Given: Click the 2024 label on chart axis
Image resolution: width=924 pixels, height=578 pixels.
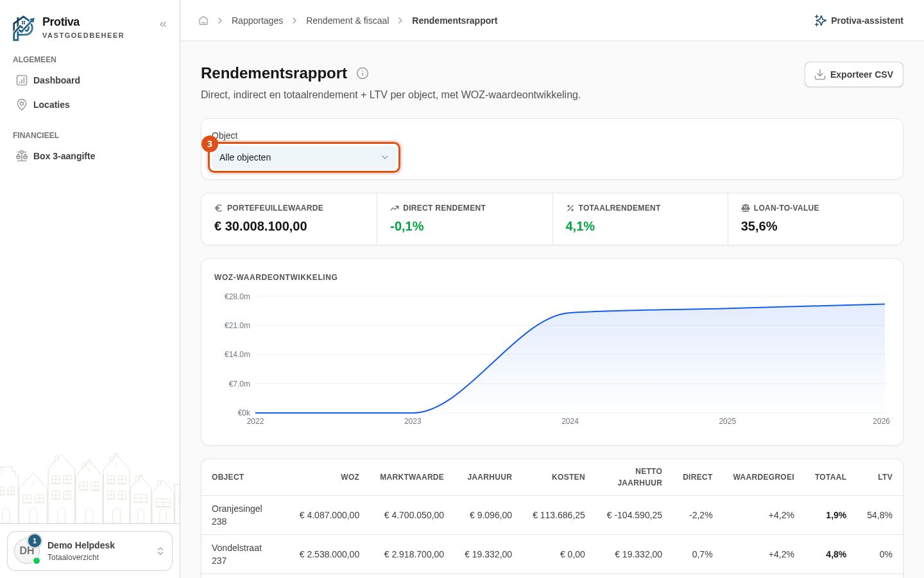Looking at the screenshot, I should [570, 421].
